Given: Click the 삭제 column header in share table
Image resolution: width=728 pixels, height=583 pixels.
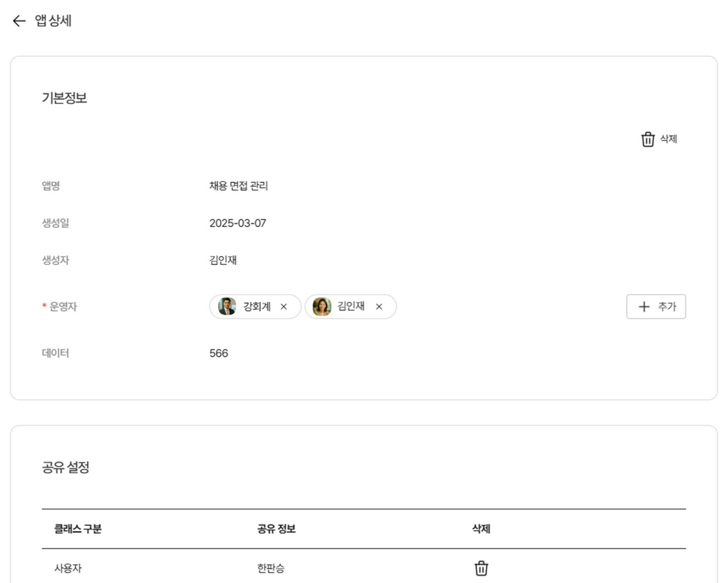Looking at the screenshot, I should pos(481,529).
